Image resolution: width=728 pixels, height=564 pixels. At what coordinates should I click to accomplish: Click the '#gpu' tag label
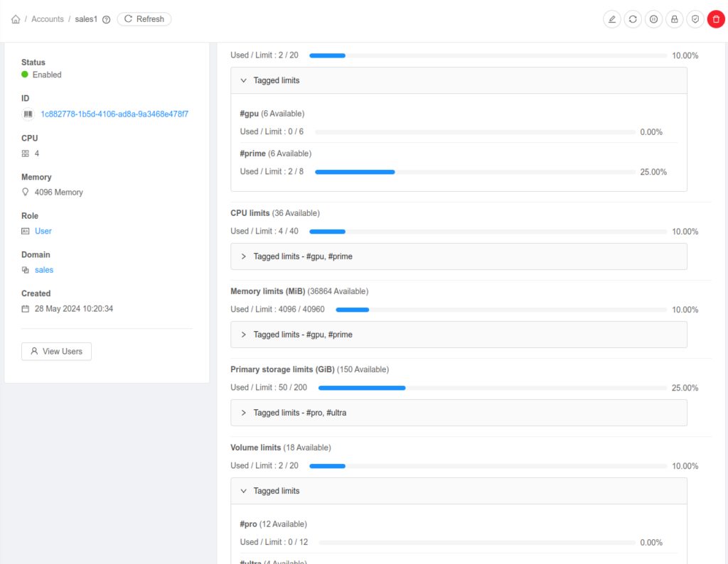[250, 114]
